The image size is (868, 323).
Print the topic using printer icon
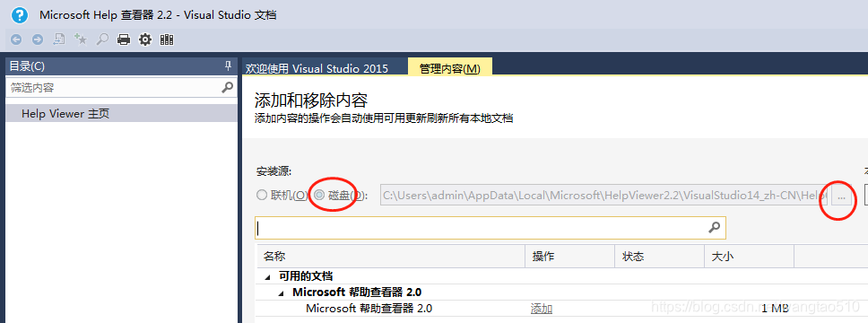coord(124,39)
